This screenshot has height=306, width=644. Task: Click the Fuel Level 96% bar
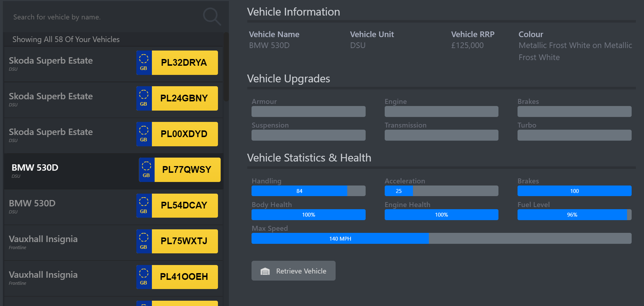pos(574,214)
